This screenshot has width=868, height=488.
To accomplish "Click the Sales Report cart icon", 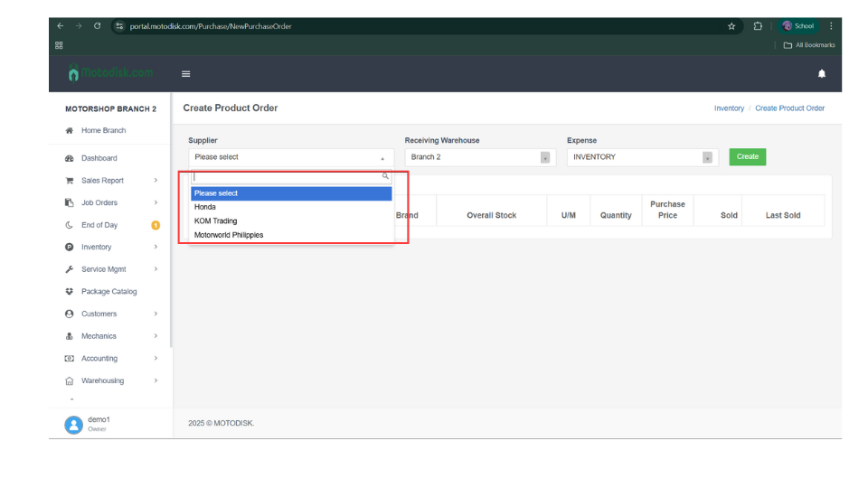I will click(x=70, y=181).
